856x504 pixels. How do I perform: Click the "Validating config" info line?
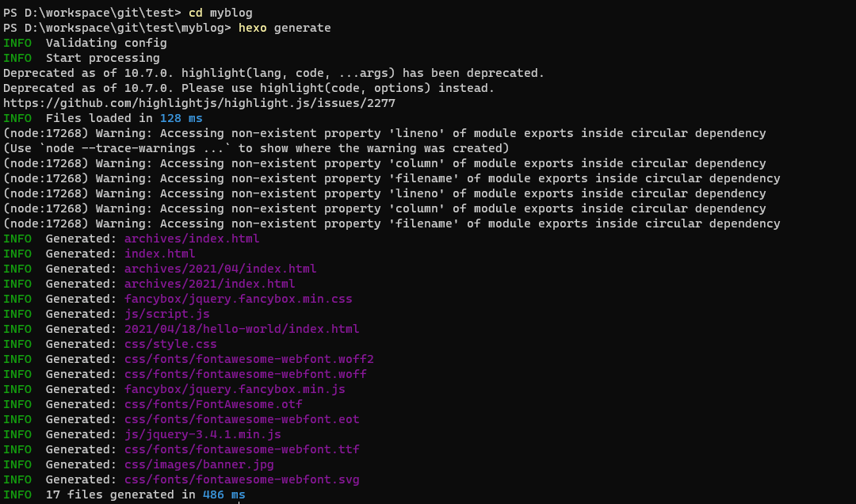click(106, 43)
